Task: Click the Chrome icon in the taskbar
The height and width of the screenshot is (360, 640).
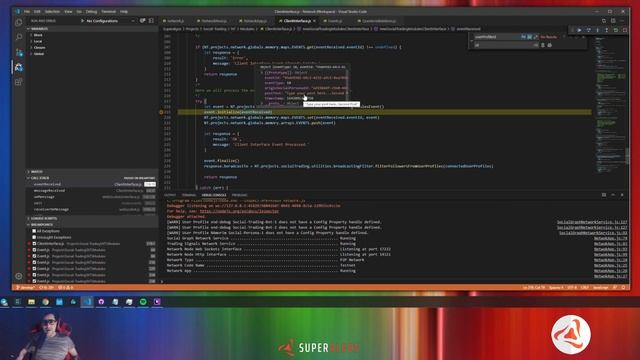Action: 45,302
